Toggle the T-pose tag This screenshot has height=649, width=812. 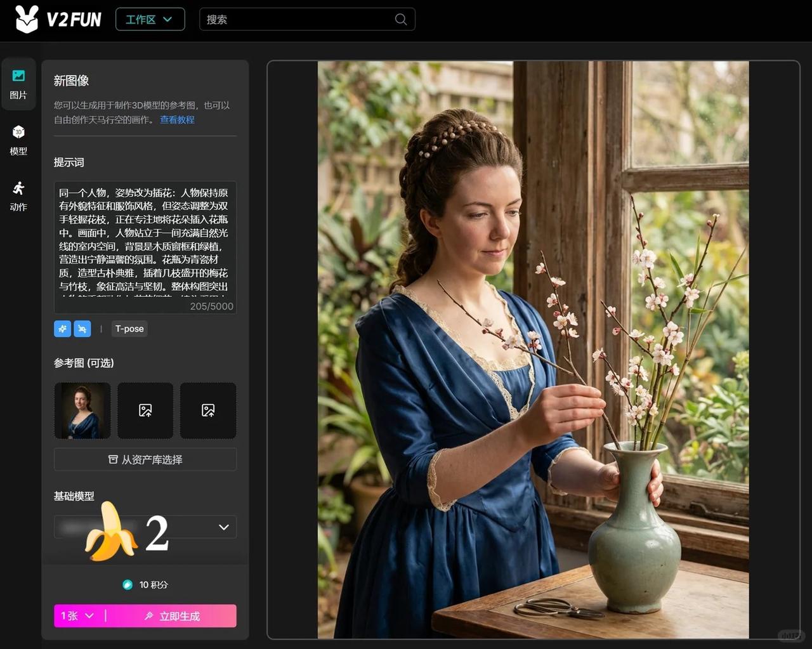pos(129,329)
